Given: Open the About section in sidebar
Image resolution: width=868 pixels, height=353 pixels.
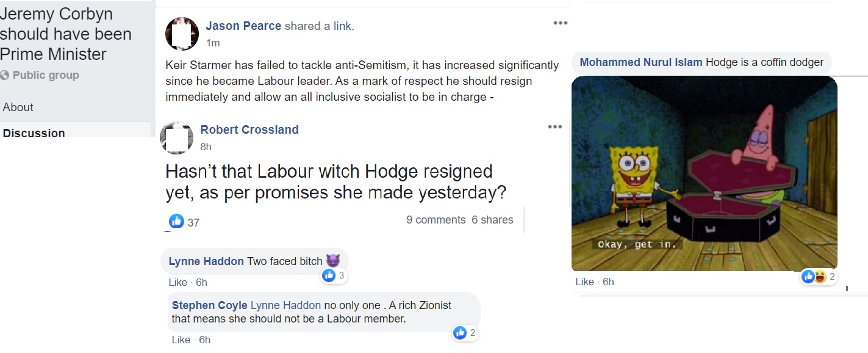Looking at the screenshot, I should 18,107.
